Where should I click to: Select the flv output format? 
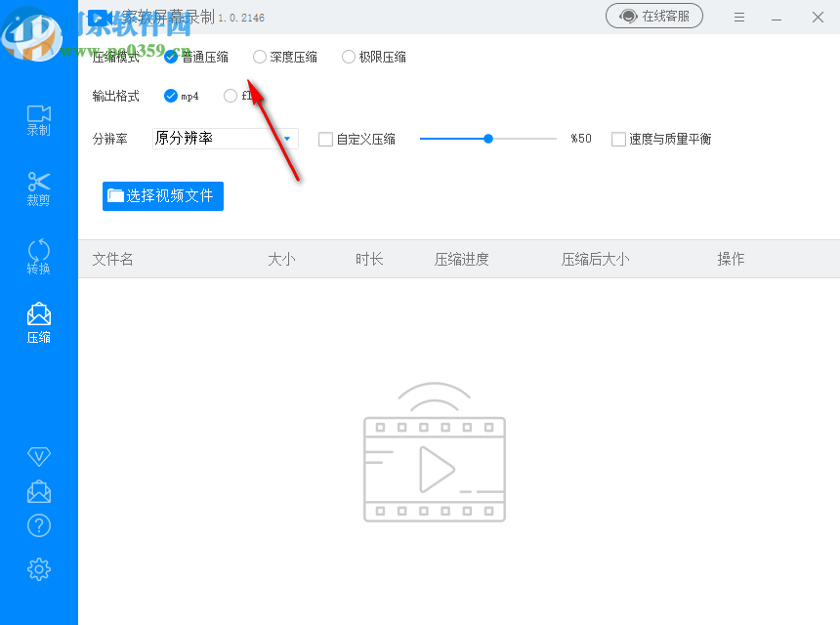[232, 96]
